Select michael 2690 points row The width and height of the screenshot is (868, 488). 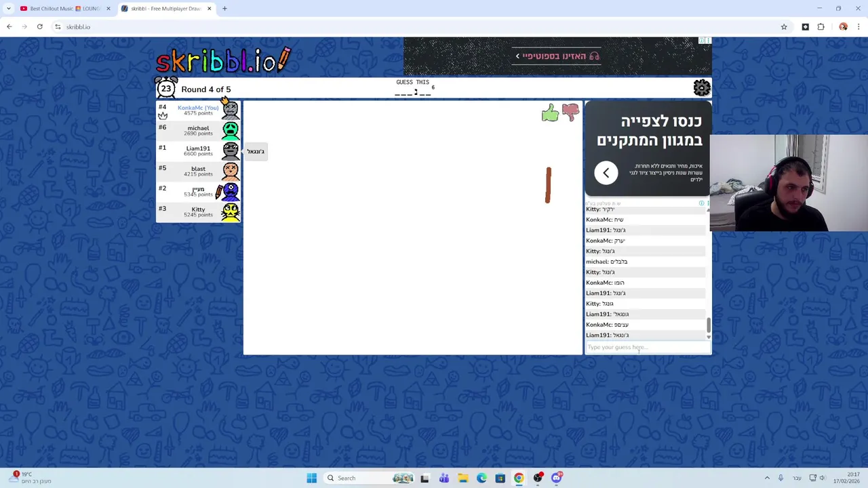pos(198,130)
